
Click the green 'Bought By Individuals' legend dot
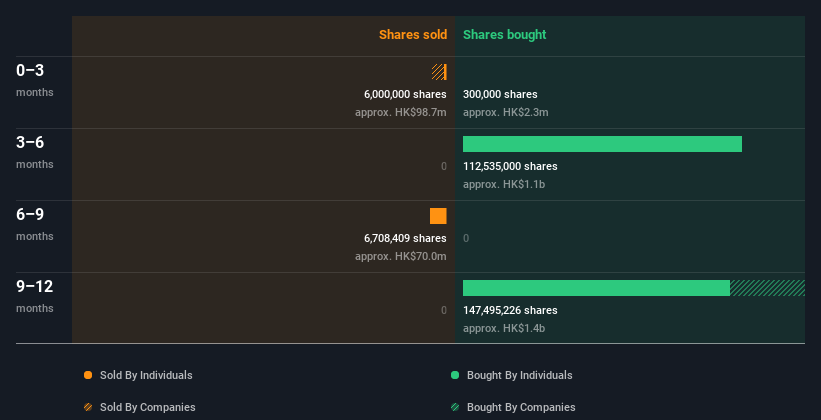(455, 375)
